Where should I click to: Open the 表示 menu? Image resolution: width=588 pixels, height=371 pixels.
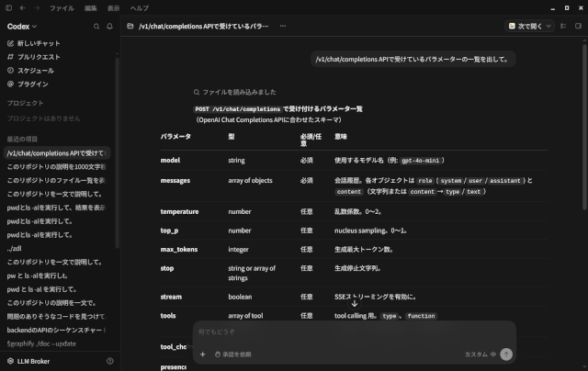[x=113, y=8]
